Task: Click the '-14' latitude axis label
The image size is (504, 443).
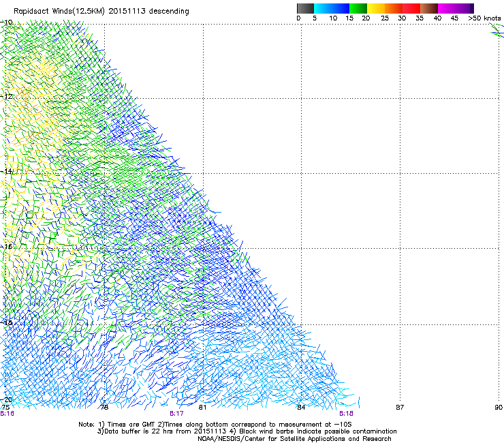Action: (x=7, y=171)
